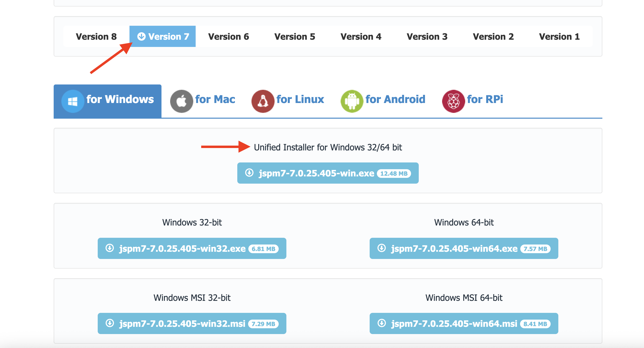Click the Linux penguin icon
644x348 pixels.
pos(263,101)
